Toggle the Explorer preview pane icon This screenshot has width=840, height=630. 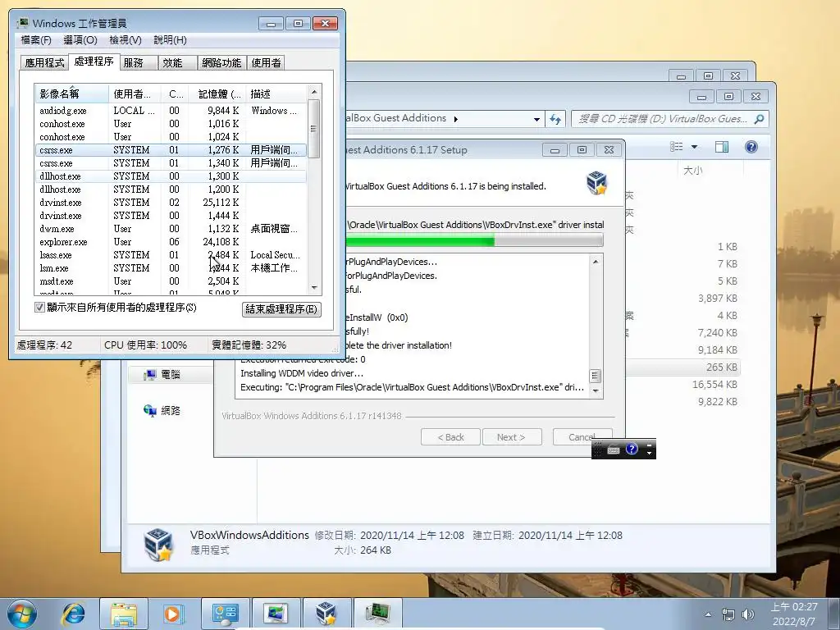point(722,147)
